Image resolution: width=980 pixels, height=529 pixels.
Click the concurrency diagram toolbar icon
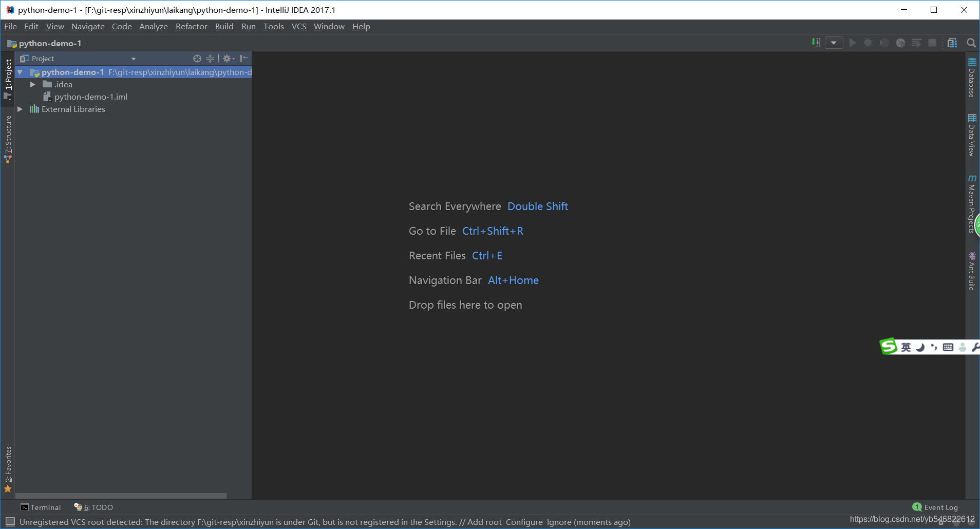click(x=916, y=43)
